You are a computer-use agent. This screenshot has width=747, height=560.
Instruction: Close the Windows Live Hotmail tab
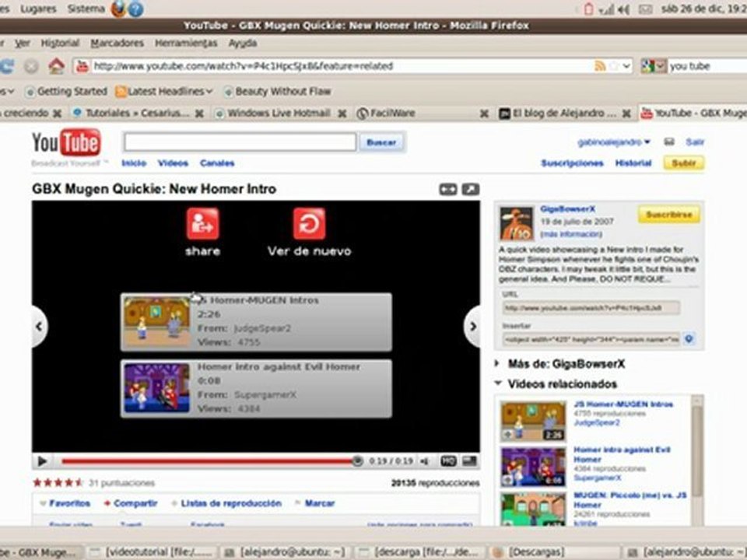click(x=342, y=114)
